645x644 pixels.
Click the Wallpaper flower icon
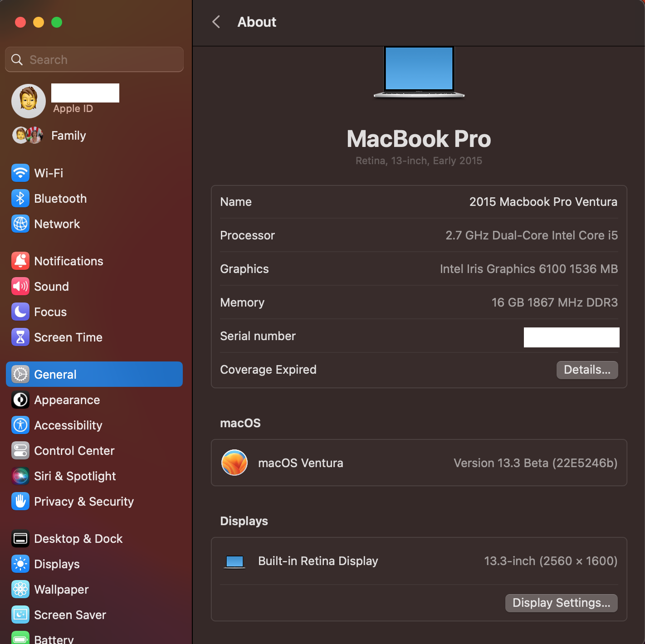(x=20, y=589)
